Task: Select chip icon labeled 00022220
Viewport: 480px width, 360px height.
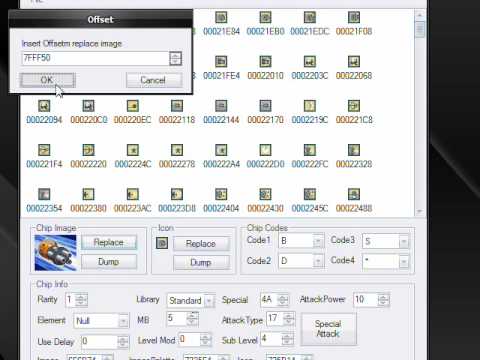Action: click(88, 150)
